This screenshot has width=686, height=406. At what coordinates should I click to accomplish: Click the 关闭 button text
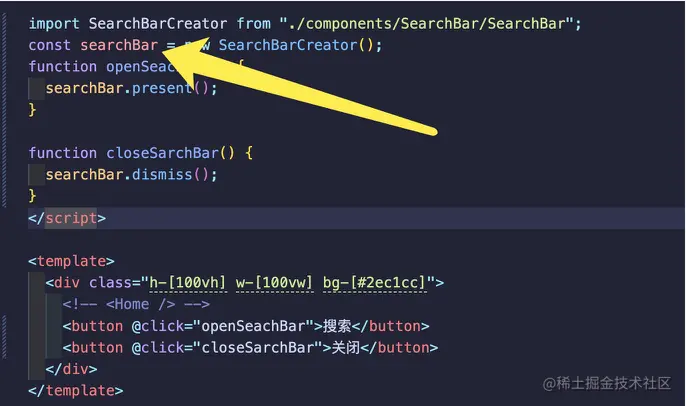point(346,348)
